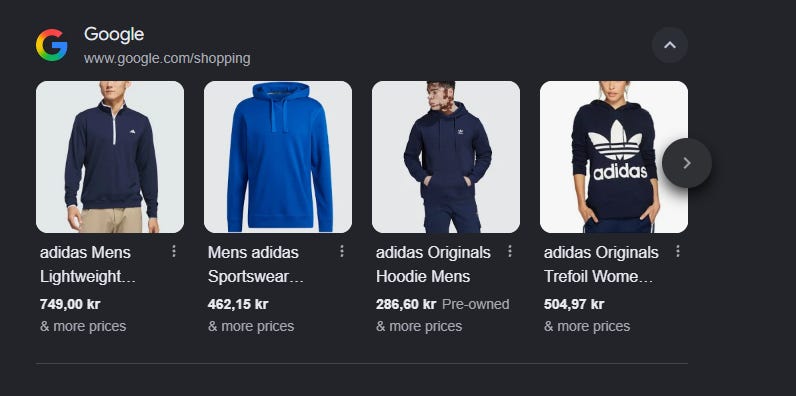Open options for adidas Originals Trefoil Women item
The width and height of the screenshot is (796, 396).
tap(678, 251)
